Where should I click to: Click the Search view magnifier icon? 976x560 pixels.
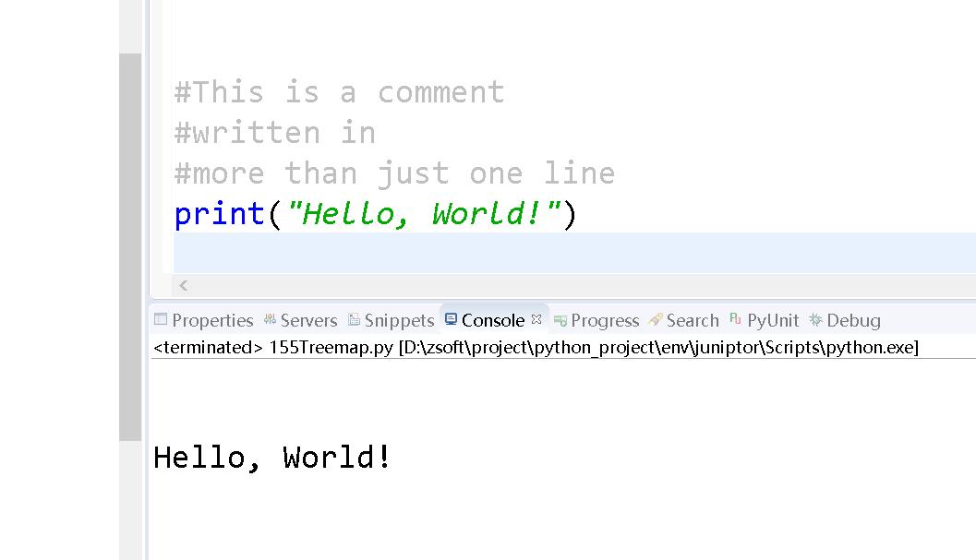coord(654,320)
